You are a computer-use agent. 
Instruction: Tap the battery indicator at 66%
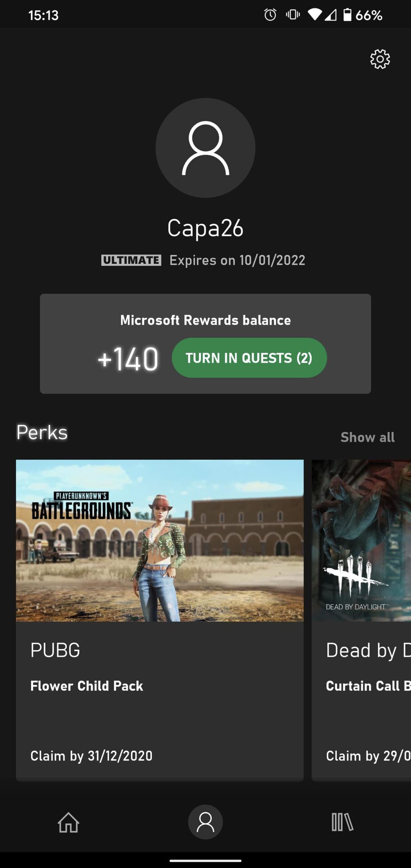click(363, 15)
